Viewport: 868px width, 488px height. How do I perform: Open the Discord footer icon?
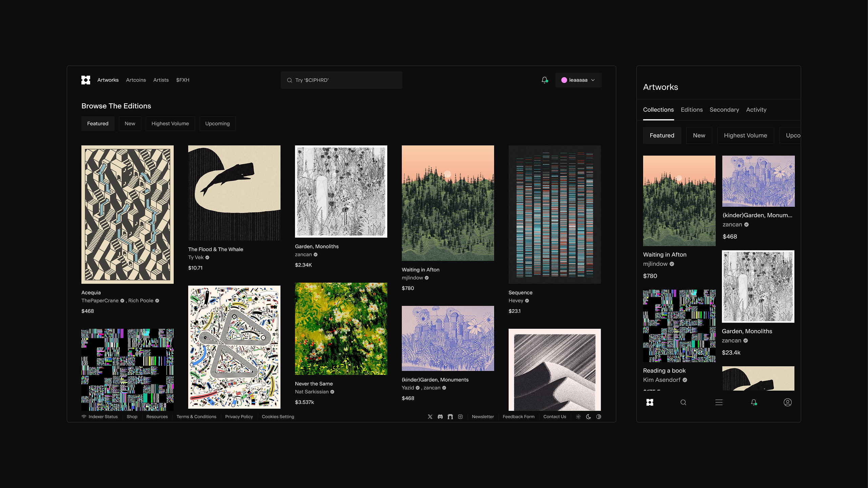[440, 416]
